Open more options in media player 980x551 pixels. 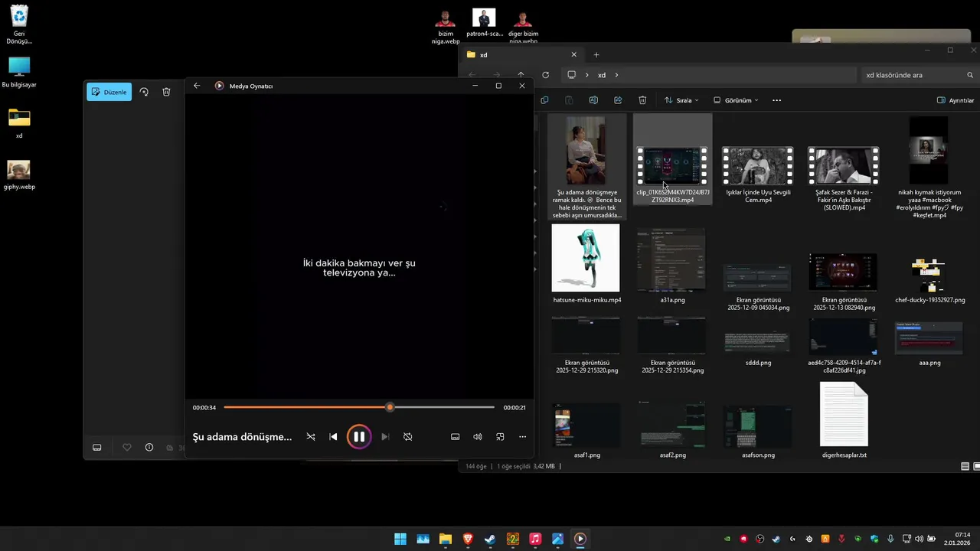point(523,437)
